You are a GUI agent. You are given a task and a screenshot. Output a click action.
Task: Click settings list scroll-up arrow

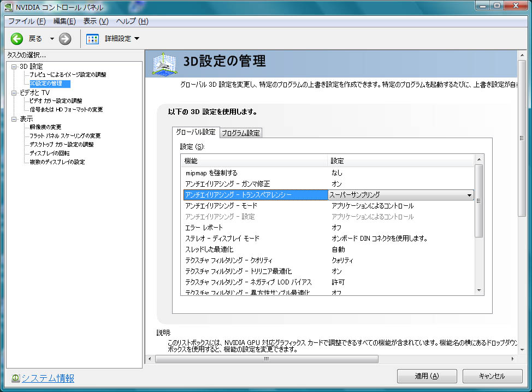point(478,159)
